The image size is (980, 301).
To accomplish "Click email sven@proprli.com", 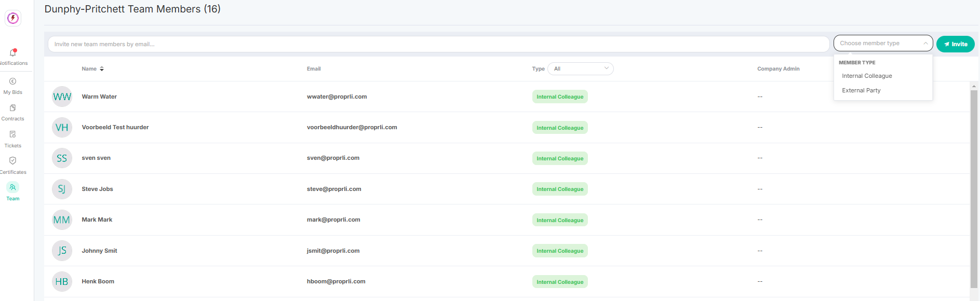I will [333, 158].
